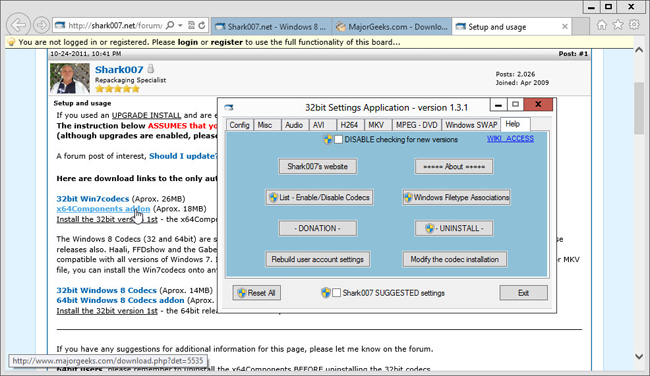
Task: Select the MPEG - DVD tab
Action: pyautogui.click(x=416, y=125)
